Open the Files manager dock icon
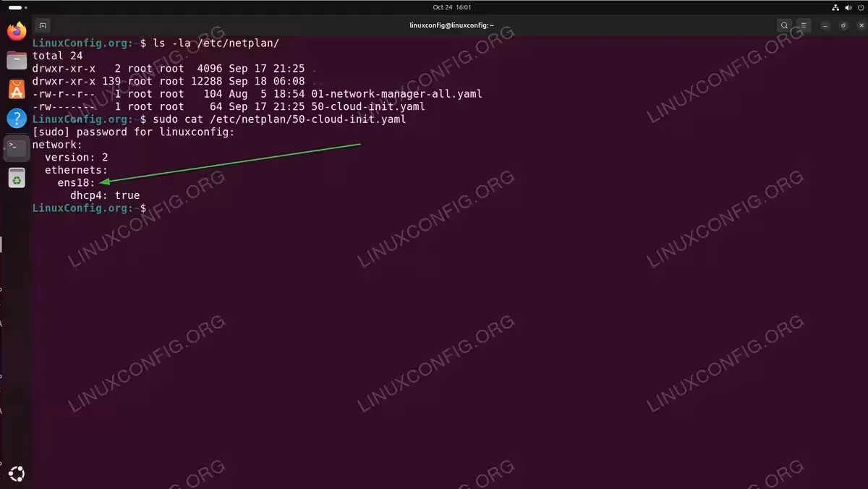 click(16, 60)
